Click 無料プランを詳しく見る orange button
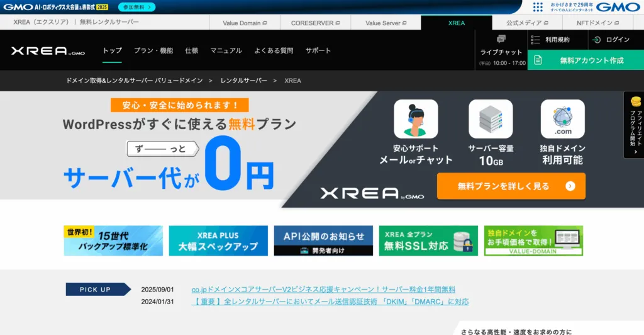 pyautogui.click(x=511, y=186)
